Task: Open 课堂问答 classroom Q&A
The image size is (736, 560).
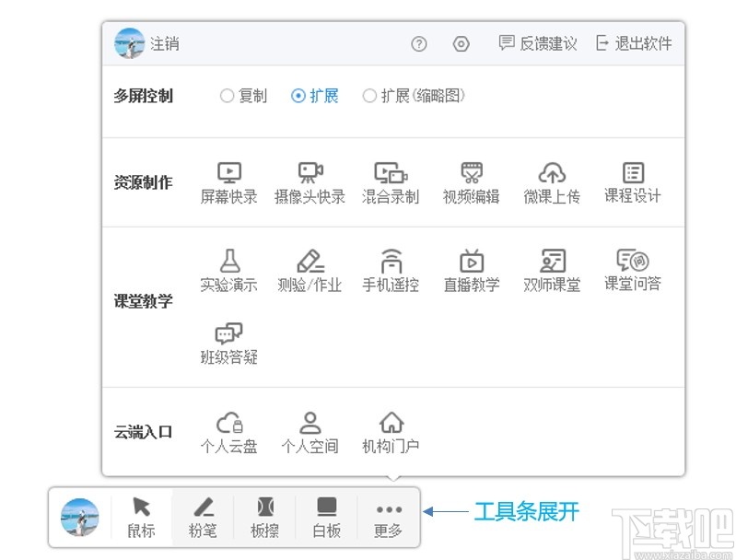Action: pyautogui.click(x=633, y=272)
